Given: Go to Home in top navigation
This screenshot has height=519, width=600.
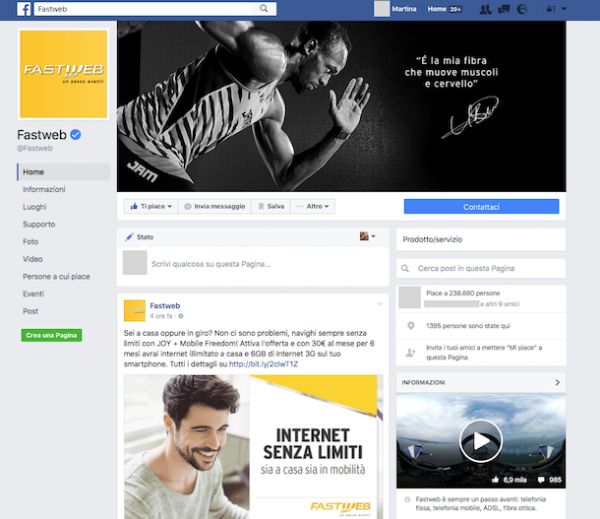Looking at the screenshot, I should coord(437,9).
